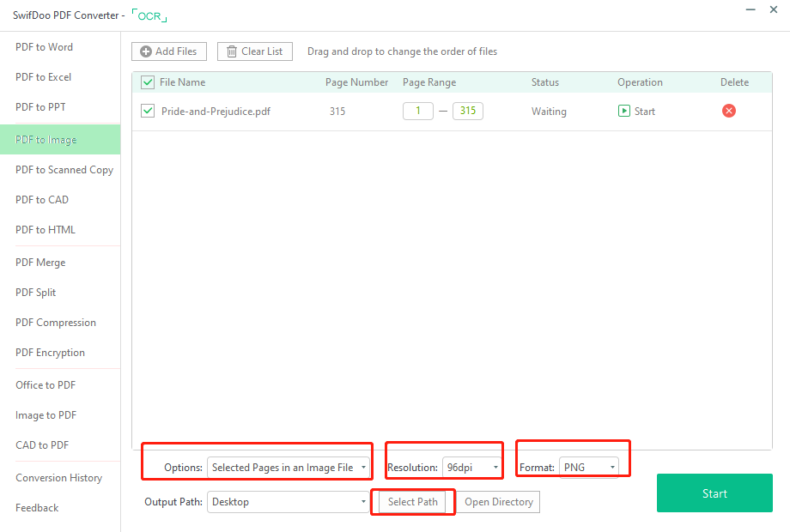The width and height of the screenshot is (790, 532).
Task: Minimize the SwifDoo PDF Converter window
Action: (750, 9)
